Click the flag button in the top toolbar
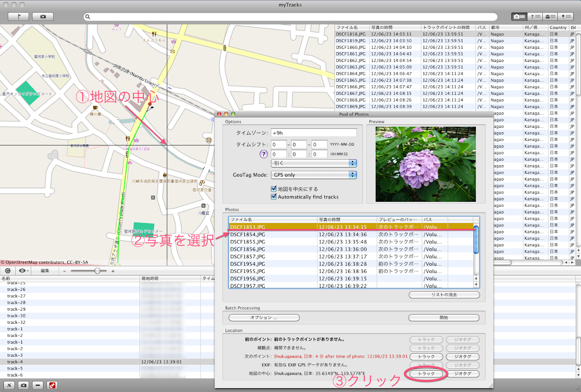 pyautogui.click(x=18, y=16)
